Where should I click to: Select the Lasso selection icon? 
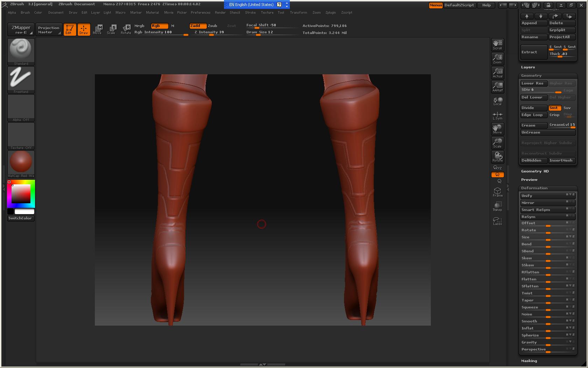click(x=497, y=221)
